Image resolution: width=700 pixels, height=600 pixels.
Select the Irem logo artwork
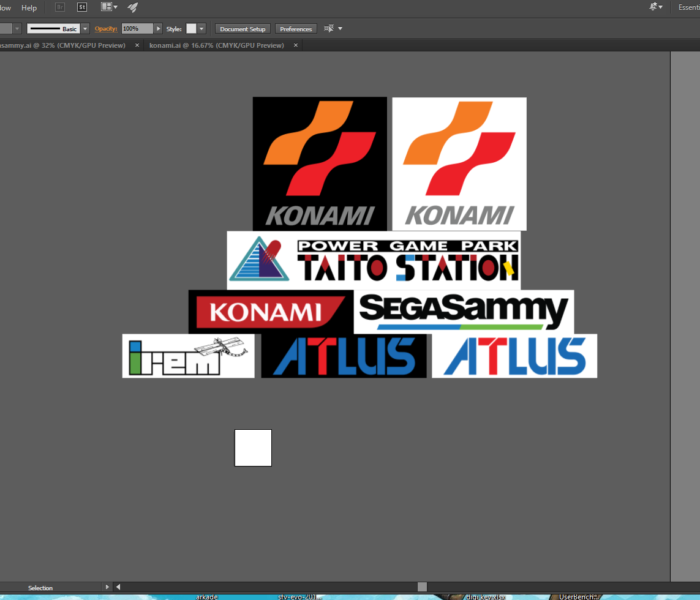[x=189, y=356]
